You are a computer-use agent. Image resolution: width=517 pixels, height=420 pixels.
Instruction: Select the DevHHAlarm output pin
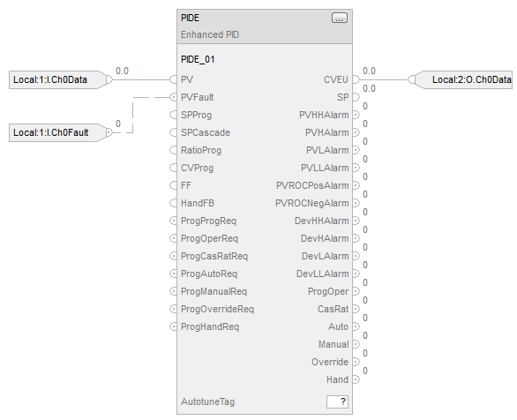coord(356,221)
